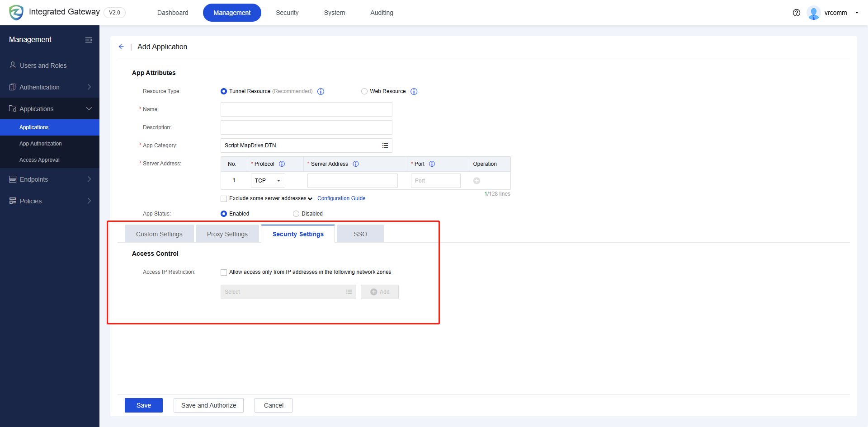This screenshot has height=427, width=868.
Task: Open the Users and Roles section
Action: [43, 65]
